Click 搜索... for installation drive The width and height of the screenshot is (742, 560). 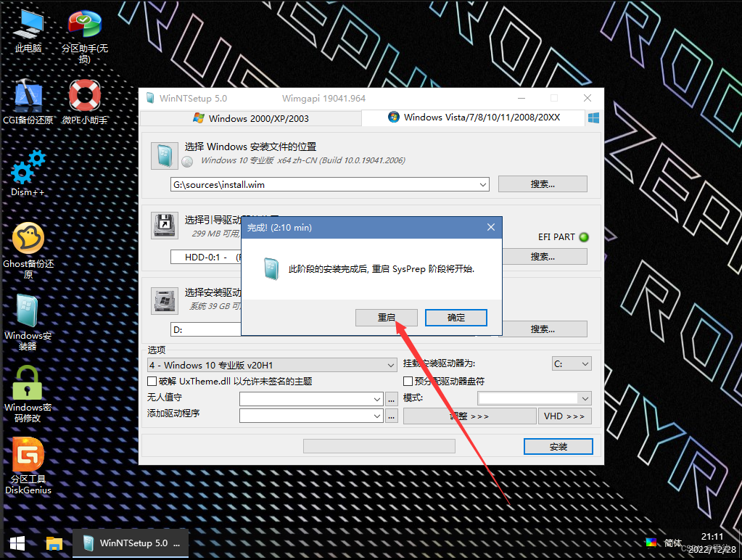point(543,329)
